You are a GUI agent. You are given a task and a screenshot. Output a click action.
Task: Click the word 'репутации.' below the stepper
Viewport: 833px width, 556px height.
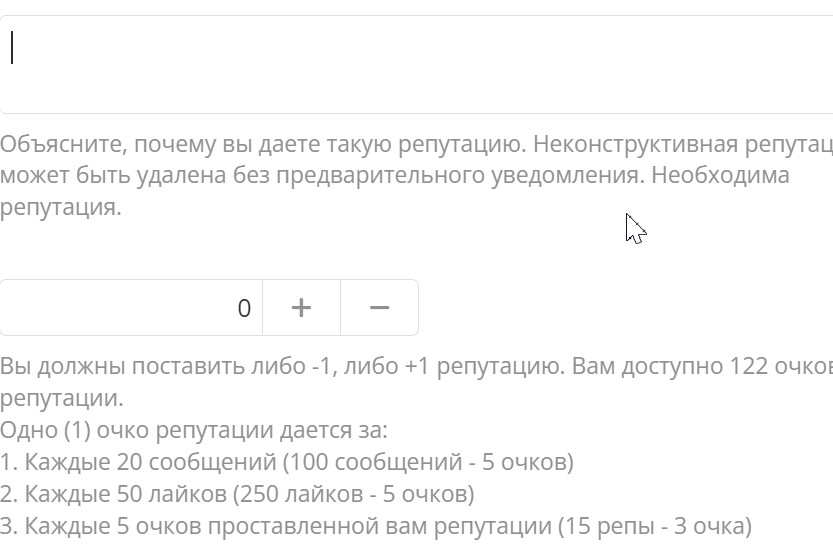click(x=62, y=398)
